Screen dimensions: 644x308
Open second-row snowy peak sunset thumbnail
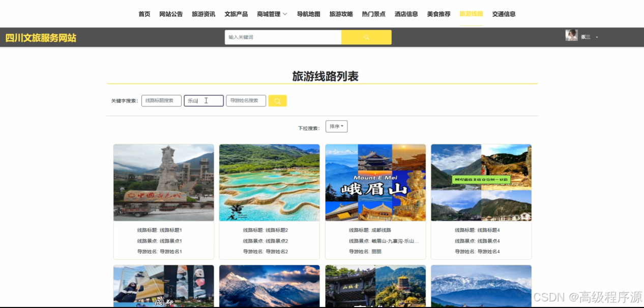[x=270, y=286]
